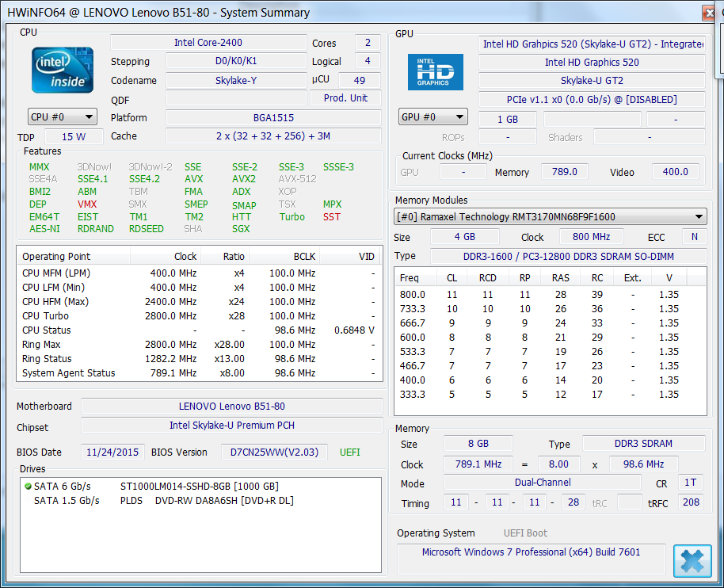Click the red VMX feature label
Image resolution: width=724 pixels, height=588 pixels.
(87, 204)
